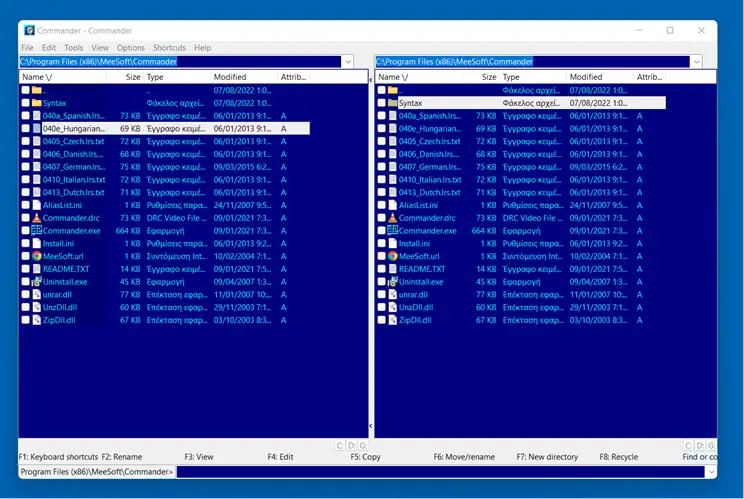Switch left panel to drive C
744x499 pixels.
tap(340, 445)
